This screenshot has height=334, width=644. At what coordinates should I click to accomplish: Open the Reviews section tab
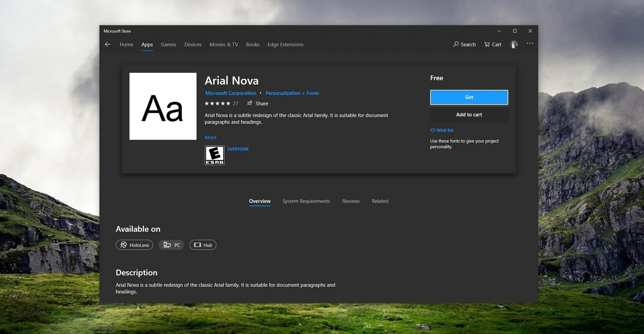tap(351, 201)
